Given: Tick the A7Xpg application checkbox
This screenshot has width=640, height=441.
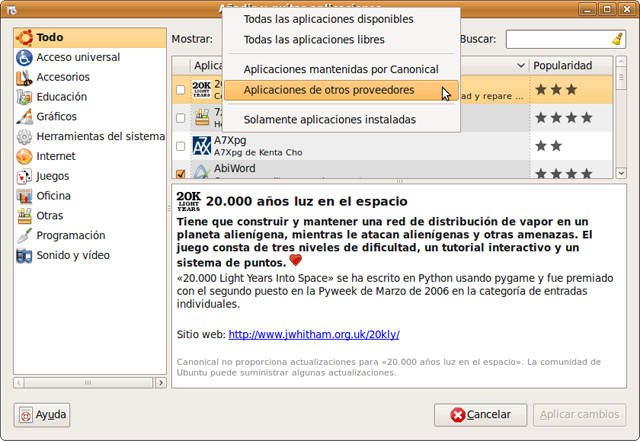Looking at the screenshot, I should (181, 146).
